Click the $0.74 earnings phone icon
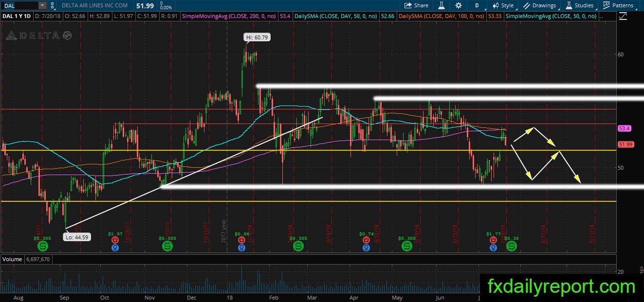 pos(366,240)
